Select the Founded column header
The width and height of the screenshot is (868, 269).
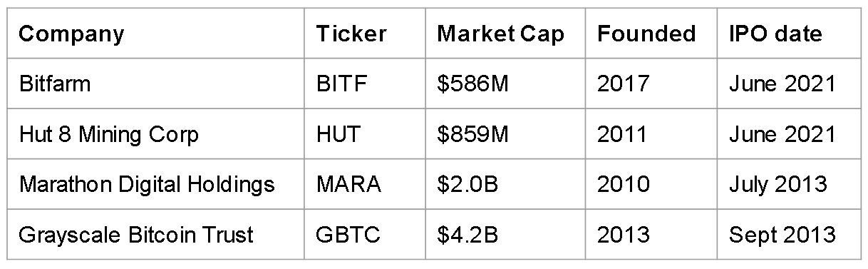(x=651, y=34)
